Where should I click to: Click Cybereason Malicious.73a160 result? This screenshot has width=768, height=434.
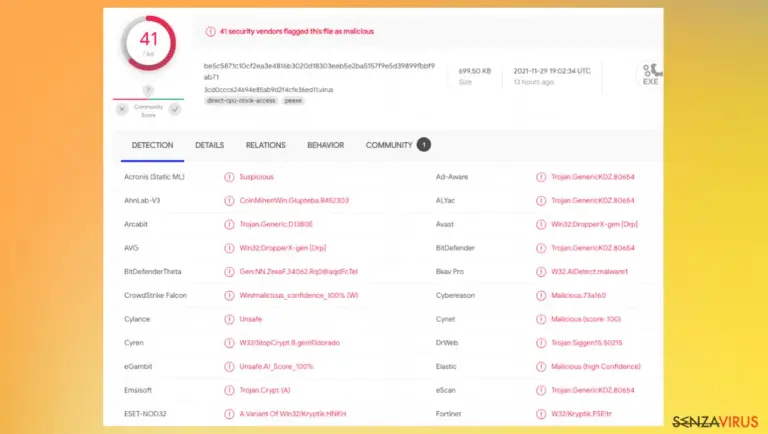pos(578,295)
